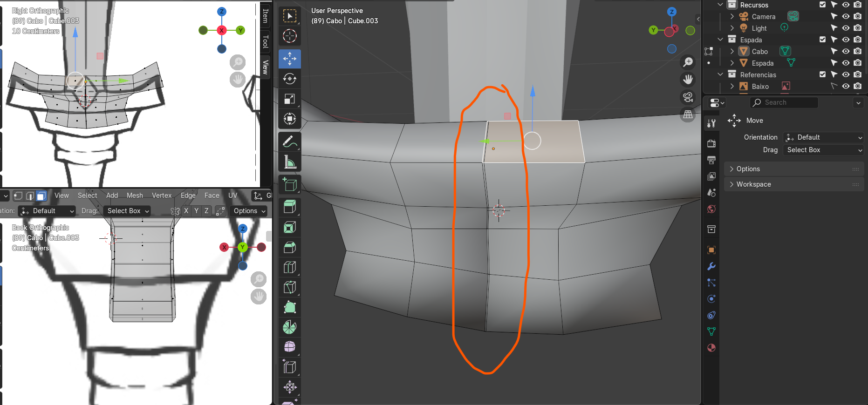
Task: Collapse the Recursos collection
Action: (720, 5)
